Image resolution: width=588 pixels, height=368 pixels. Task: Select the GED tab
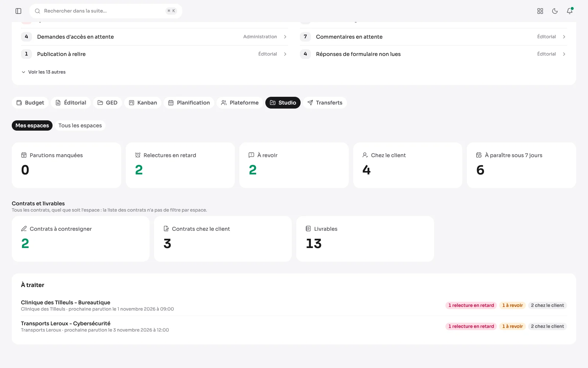point(107,103)
